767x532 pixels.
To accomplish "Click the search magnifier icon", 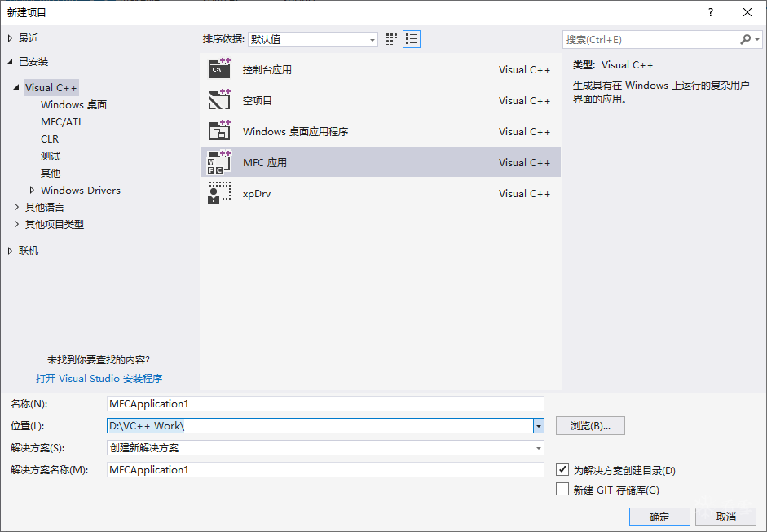I will coord(746,39).
